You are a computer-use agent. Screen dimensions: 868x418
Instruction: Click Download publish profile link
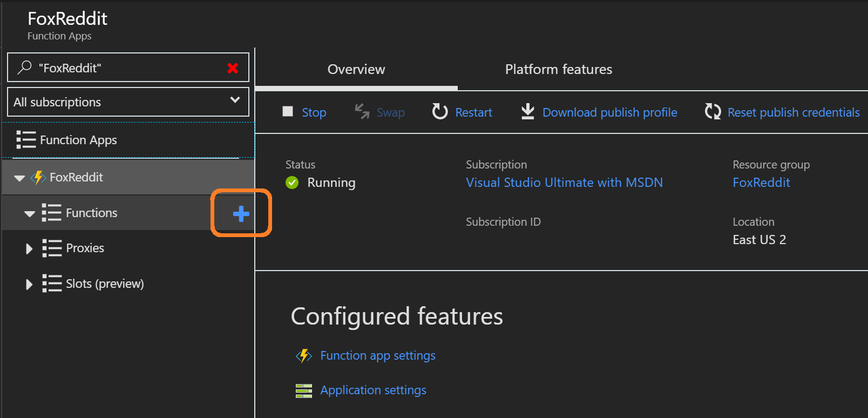tap(609, 112)
